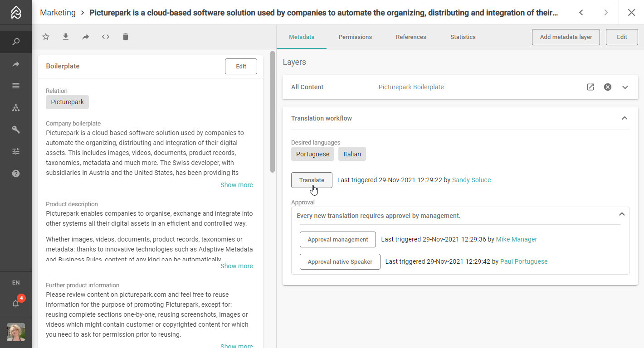This screenshot has height=348, width=644.
Task: Select the Italian language tag
Action: click(352, 154)
